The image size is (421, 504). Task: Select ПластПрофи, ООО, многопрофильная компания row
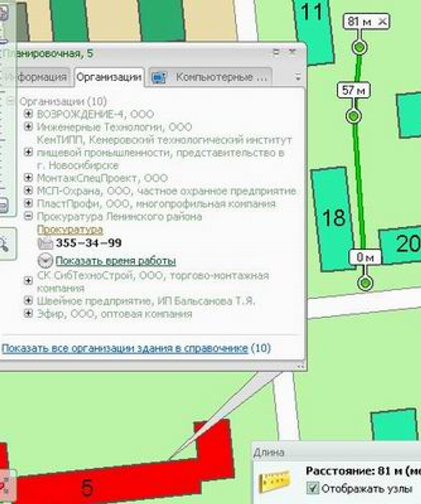[156, 204]
